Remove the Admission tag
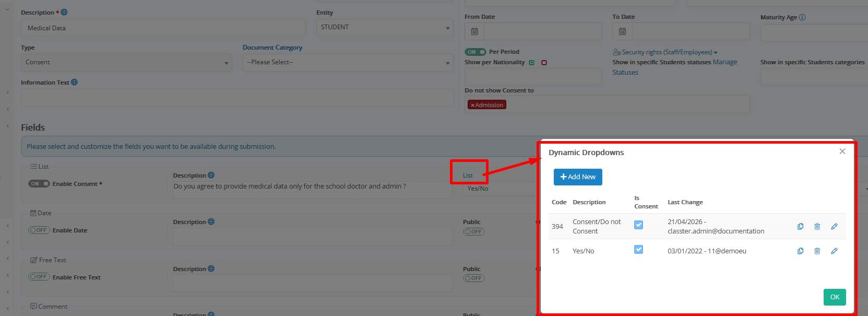The height and width of the screenshot is (316, 868). [472, 105]
